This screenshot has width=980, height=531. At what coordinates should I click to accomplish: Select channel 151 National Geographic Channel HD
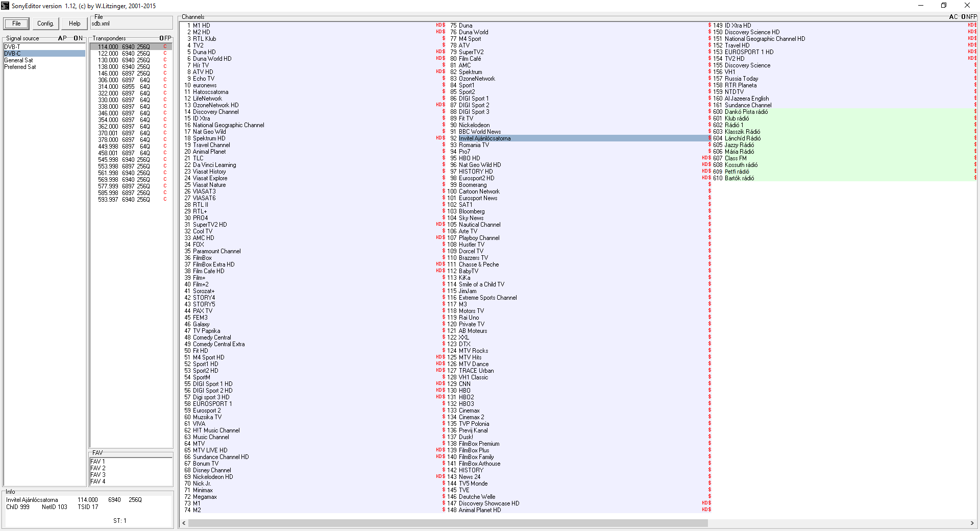pyautogui.click(x=844, y=39)
